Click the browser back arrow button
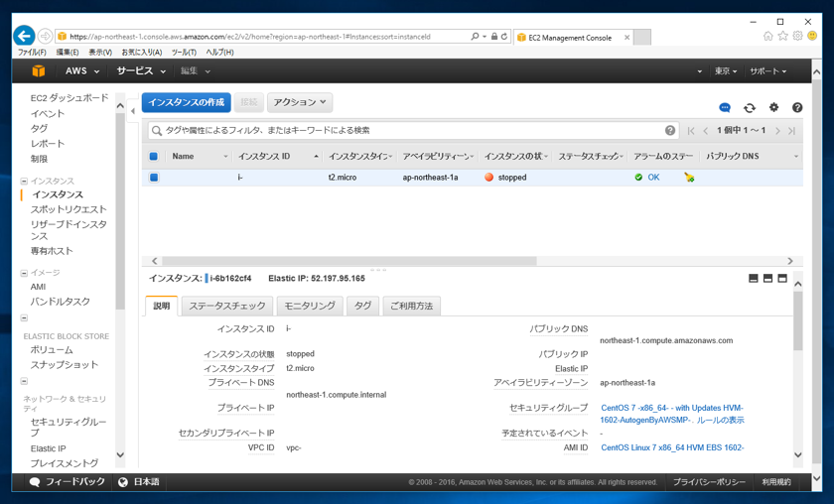 tap(24, 36)
